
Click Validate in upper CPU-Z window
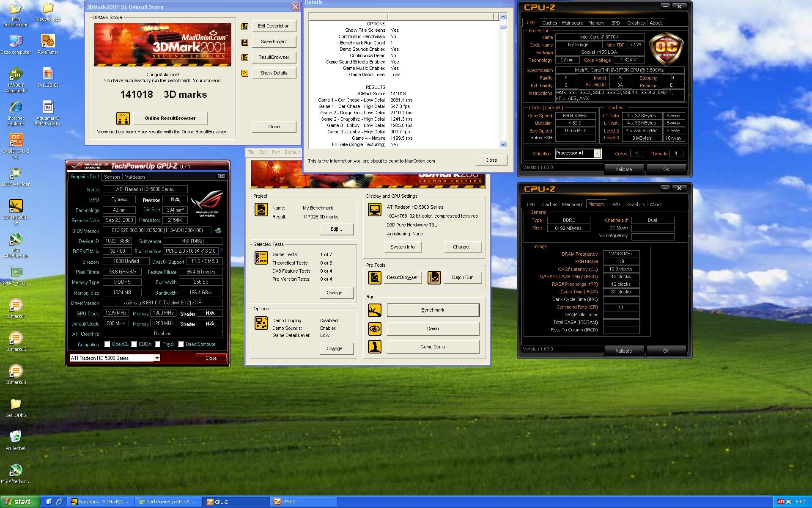click(x=624, y=169)
